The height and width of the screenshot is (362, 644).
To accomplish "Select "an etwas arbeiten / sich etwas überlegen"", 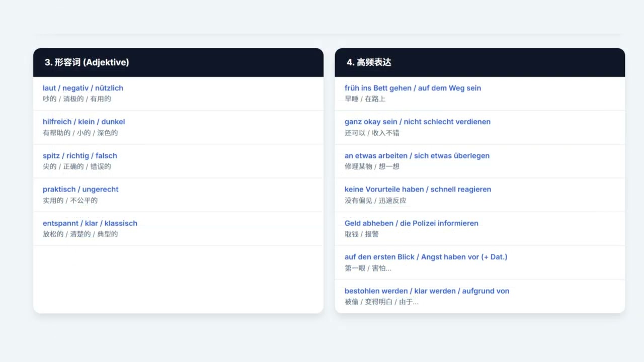I will click(417, 156).
